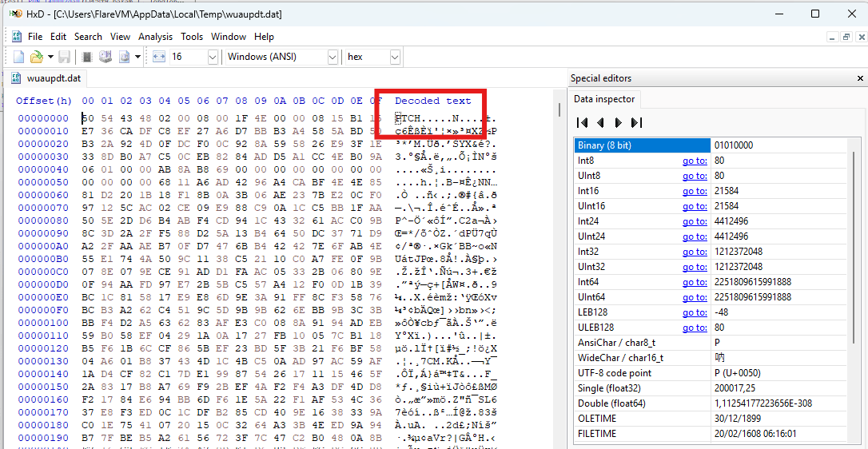Open the File menu
868x449 pixels.
[x=35, y=37]
